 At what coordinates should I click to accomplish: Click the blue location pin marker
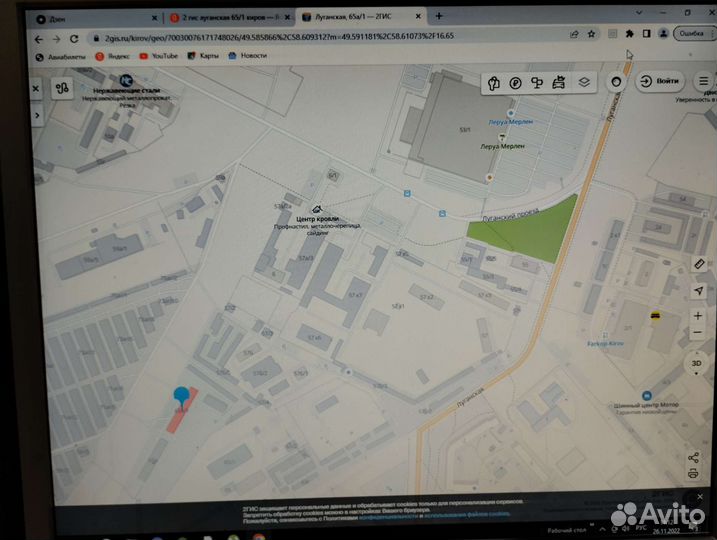click(181, 398)
